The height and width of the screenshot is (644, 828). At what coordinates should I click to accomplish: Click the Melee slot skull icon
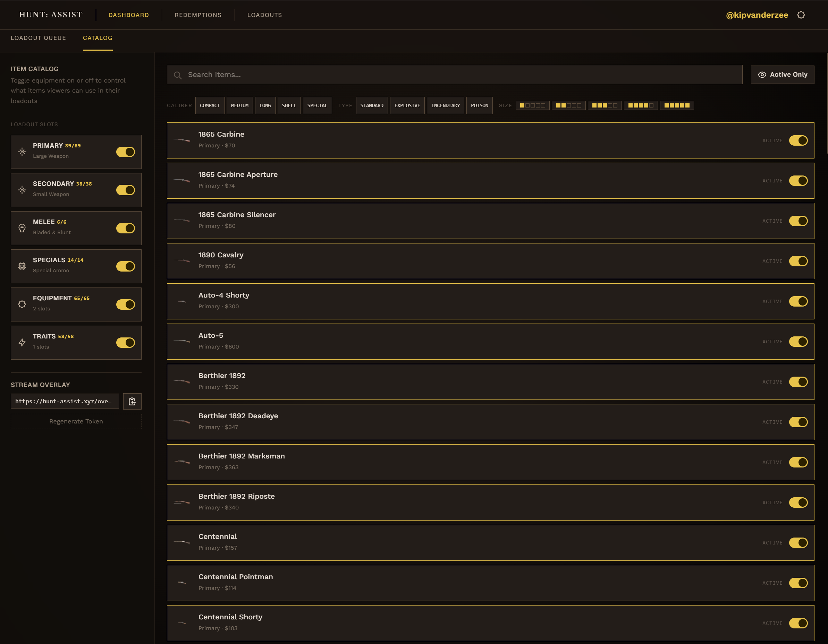coord(22,228)
